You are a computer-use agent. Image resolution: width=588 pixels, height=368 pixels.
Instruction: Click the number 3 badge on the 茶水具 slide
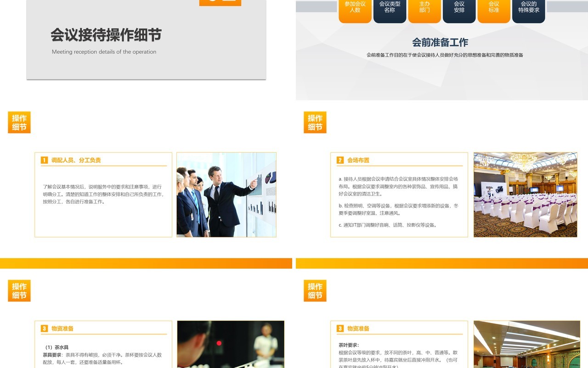44,328
